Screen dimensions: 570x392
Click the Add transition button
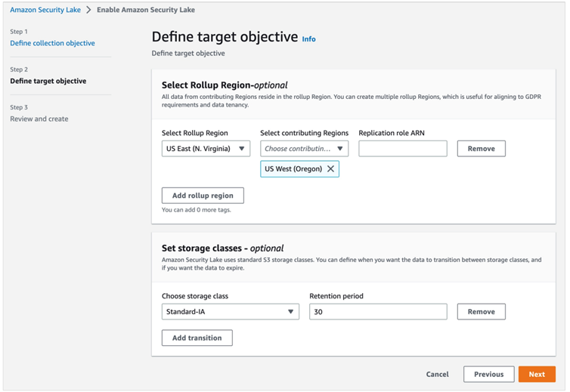tap(197, 338)
